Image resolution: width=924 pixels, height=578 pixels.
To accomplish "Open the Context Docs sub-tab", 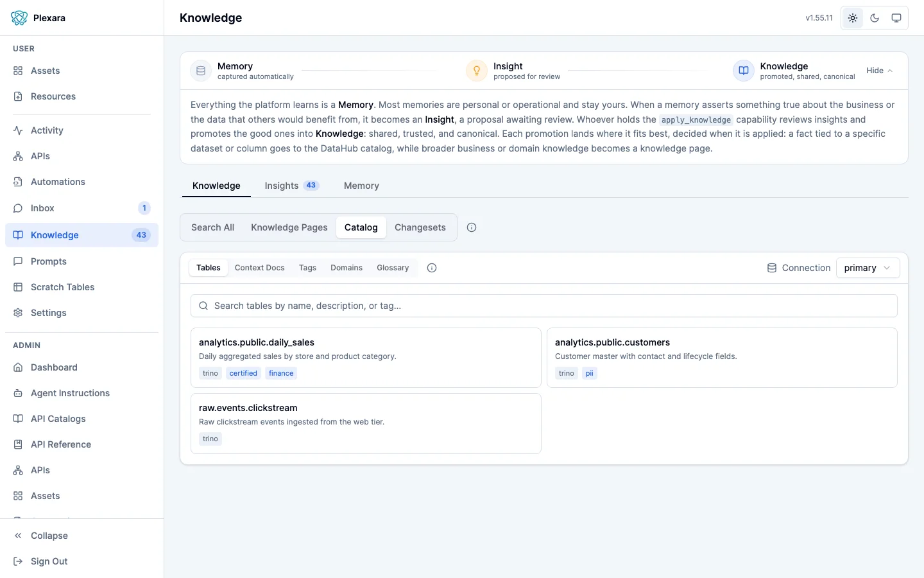I will [x=260, y=268].
